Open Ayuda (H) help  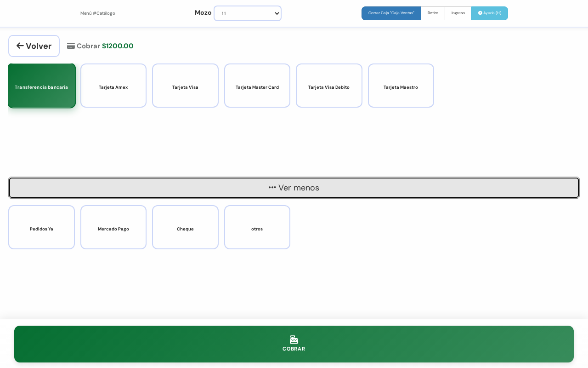tap(490, 13)
